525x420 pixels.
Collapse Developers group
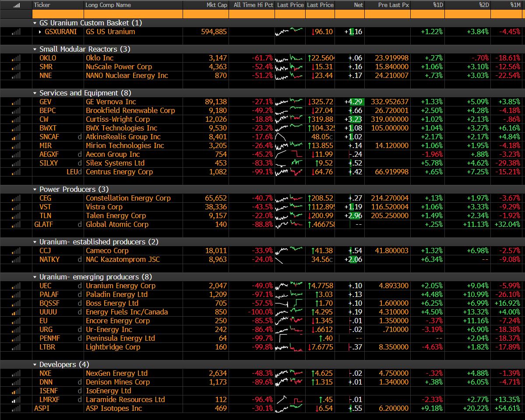coord(35,364)
